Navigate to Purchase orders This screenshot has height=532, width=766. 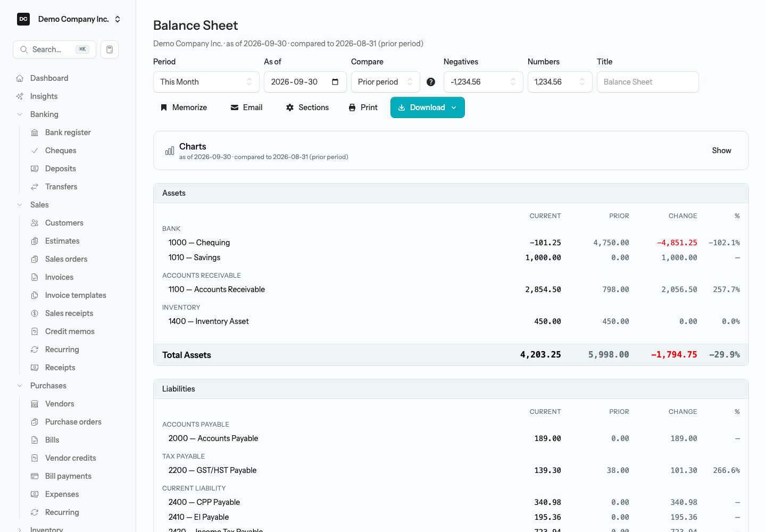click(x=73, y=422)
